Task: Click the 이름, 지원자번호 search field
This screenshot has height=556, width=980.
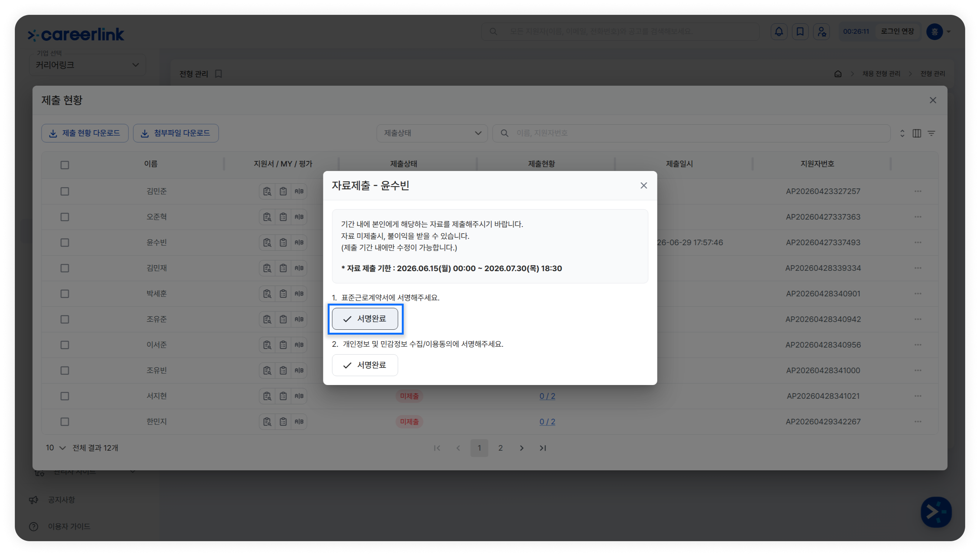Action: point(691,133)
